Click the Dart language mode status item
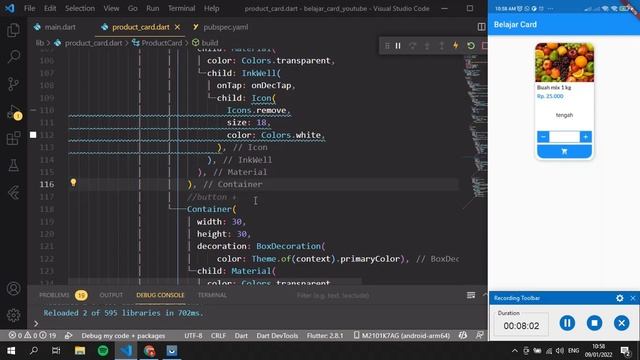The height and width of the screenshot is (360, 640). [241, 336]
